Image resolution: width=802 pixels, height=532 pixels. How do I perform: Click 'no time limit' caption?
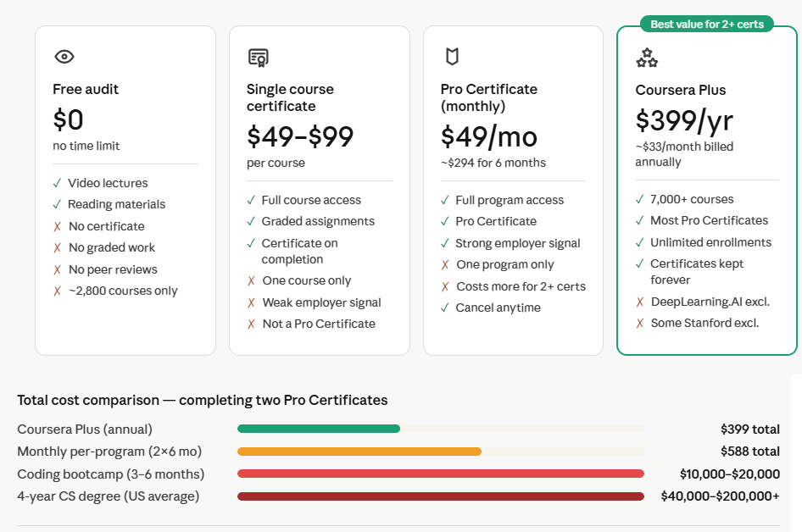86,146
